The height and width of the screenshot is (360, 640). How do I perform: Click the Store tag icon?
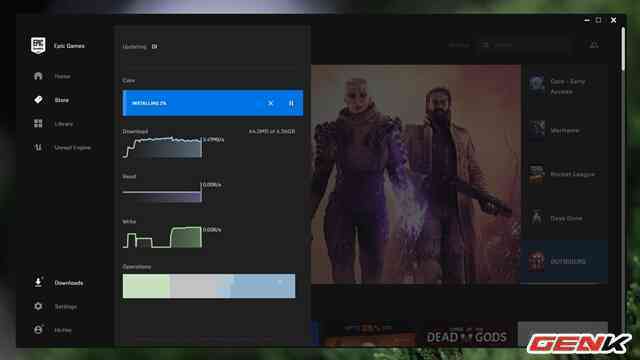[38, 100]
